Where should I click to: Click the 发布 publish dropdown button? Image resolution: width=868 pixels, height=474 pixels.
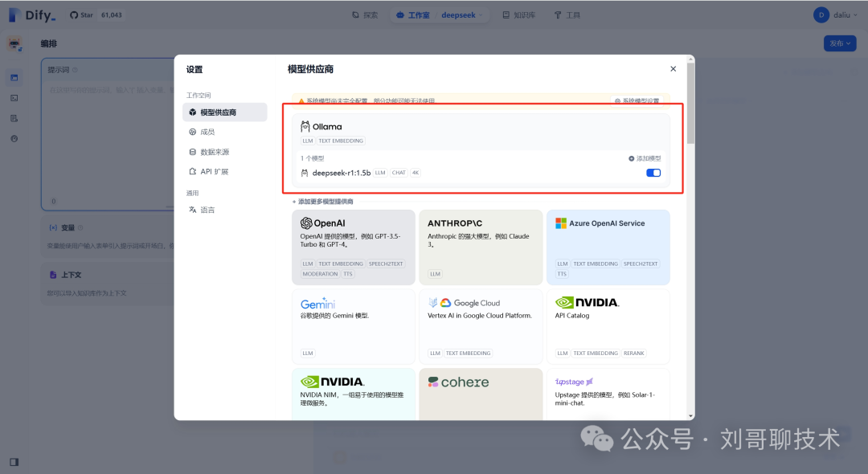(840, 43)
